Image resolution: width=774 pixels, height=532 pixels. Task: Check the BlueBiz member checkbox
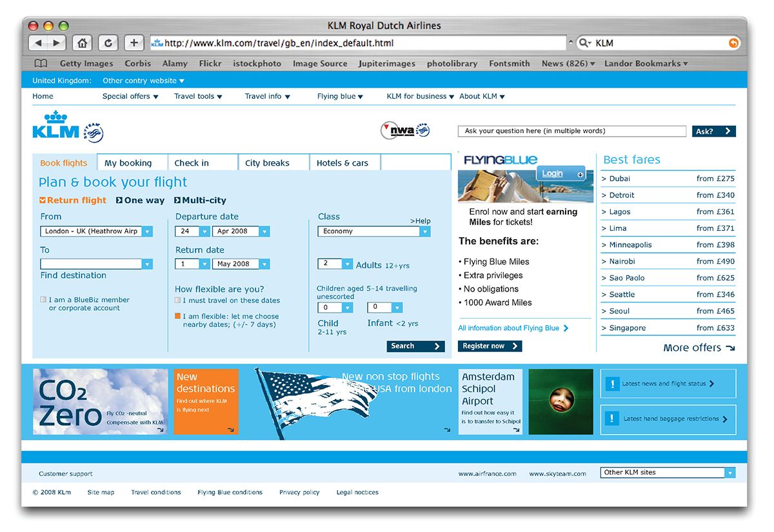pos(43,300)
